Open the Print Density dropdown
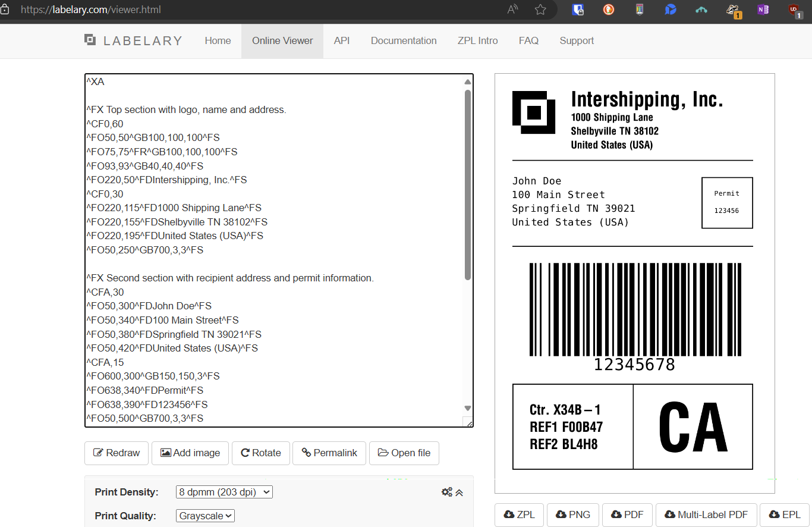Image resolution: width=812 pixels, height=527 pixels. coord(224,492)
